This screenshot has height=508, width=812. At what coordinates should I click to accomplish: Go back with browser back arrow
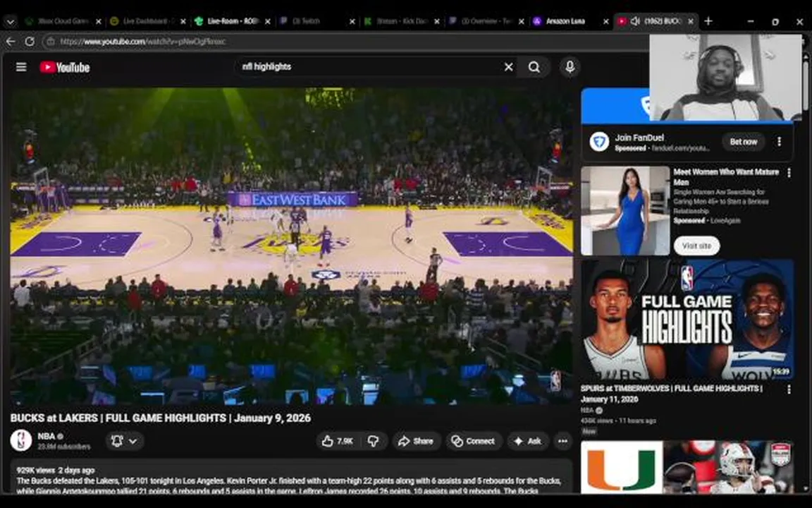[x=11, y=42]
